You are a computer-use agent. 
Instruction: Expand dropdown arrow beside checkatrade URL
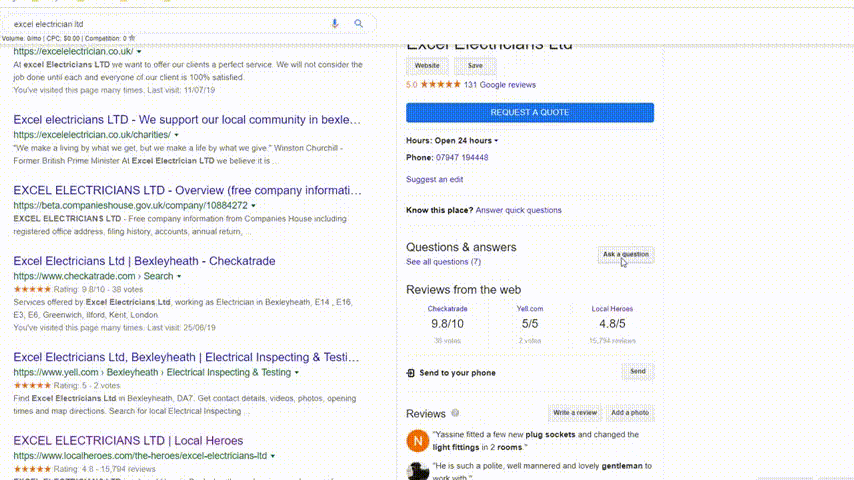(x=179, y=276)
